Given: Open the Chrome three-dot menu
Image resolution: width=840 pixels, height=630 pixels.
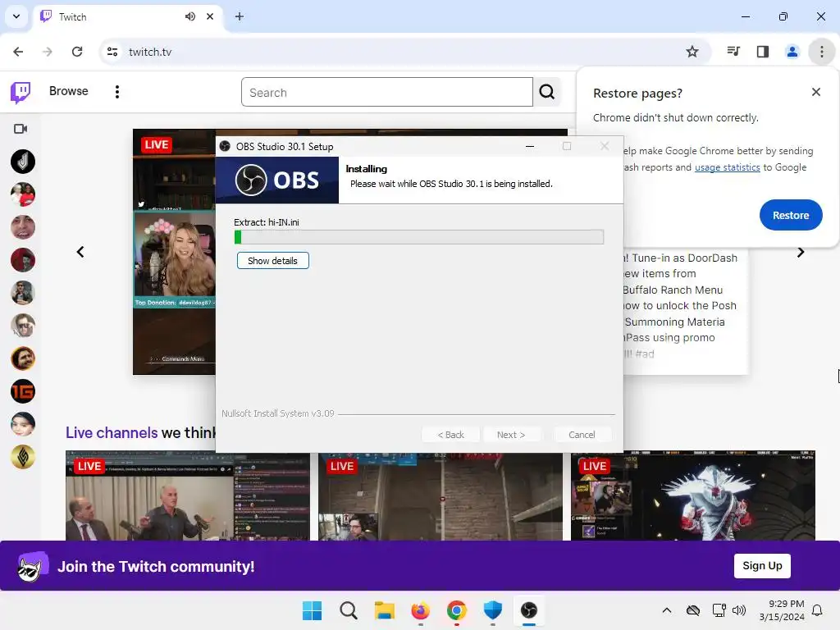Looking at the screenshot, I should pyautogui.click(x=821, y=52).
